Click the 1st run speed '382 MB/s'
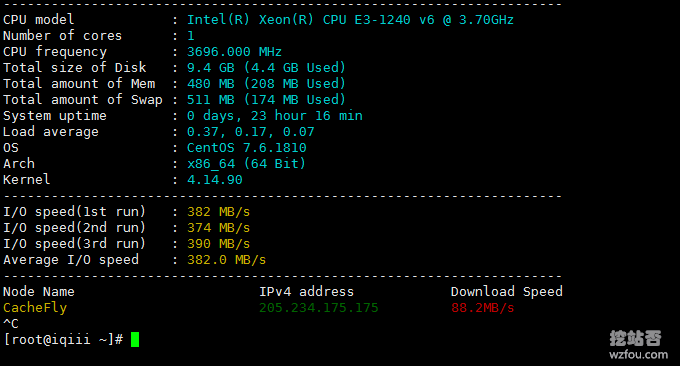 tap(218, 212)
